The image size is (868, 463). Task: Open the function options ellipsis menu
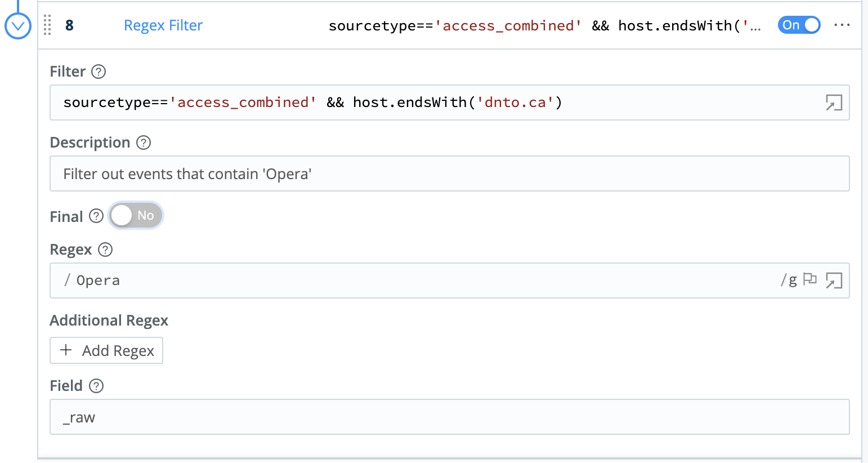pyautogui.click(x=842, y=25)
